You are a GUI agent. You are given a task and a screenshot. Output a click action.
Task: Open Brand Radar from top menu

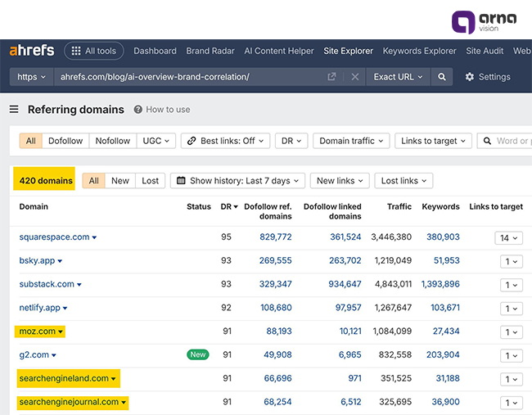point(210,51)
